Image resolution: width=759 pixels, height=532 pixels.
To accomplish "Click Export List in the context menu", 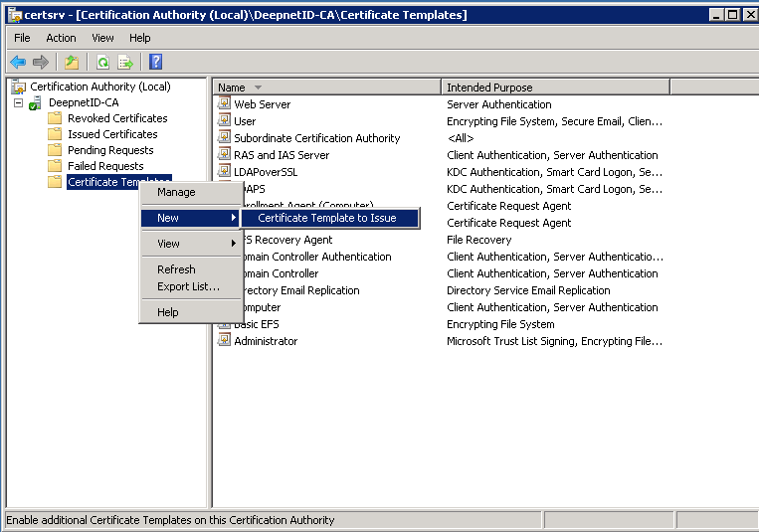I will [188, 286].
